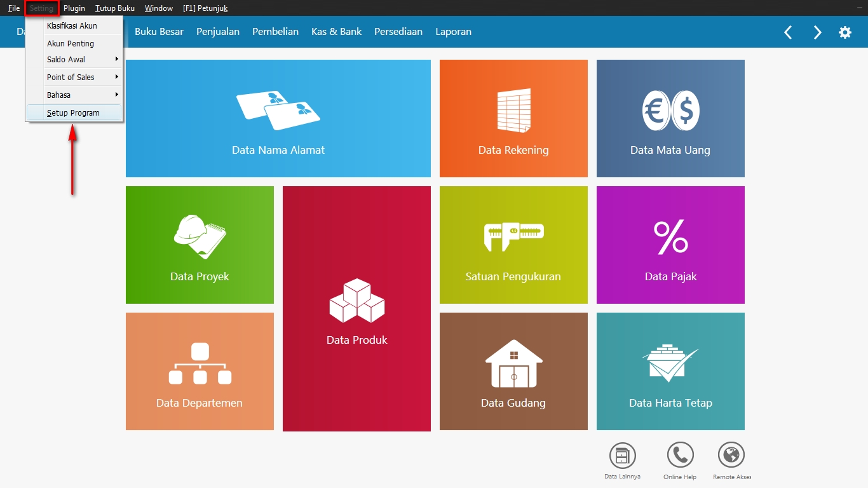Viewport: 868px width, 488px height.
Task: Open the Data Nama Alamat tile
Action: [278, 118]
